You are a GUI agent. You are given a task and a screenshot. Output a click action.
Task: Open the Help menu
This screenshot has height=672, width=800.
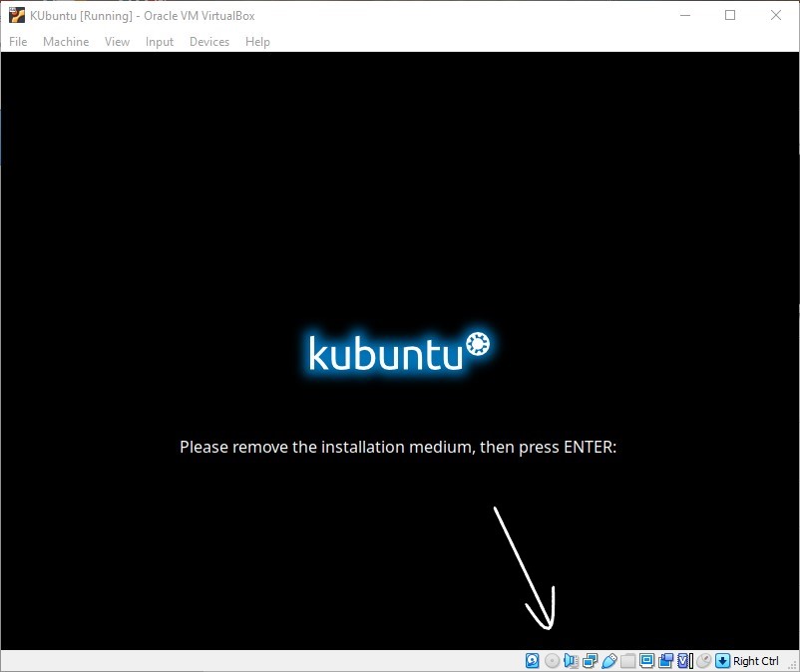point(257,41)
